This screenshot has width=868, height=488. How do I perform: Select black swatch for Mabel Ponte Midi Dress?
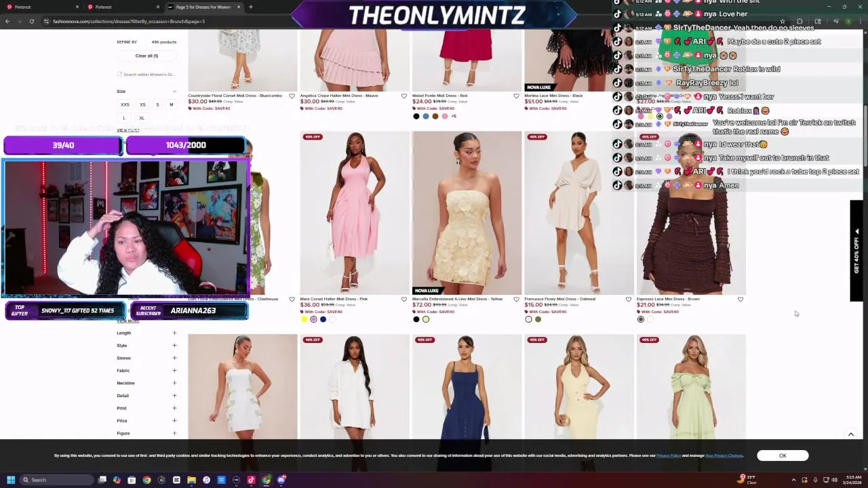[x=416, y=116]
